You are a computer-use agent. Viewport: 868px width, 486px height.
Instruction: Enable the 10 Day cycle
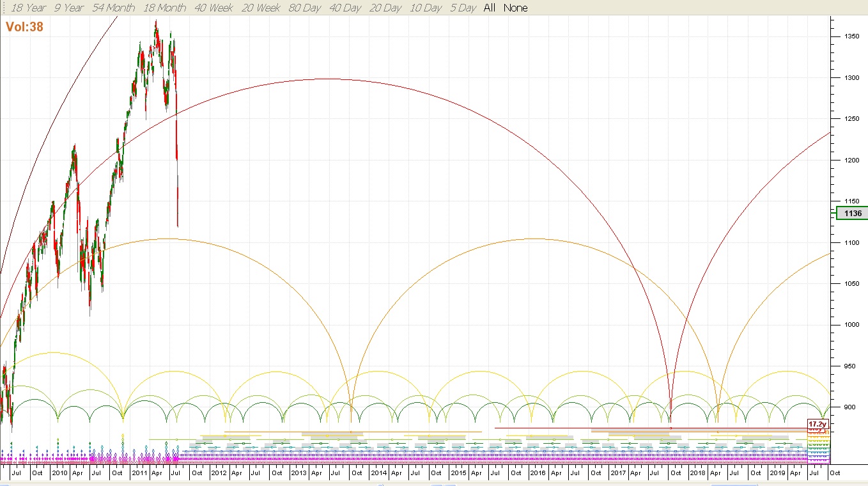coord(425,8)
